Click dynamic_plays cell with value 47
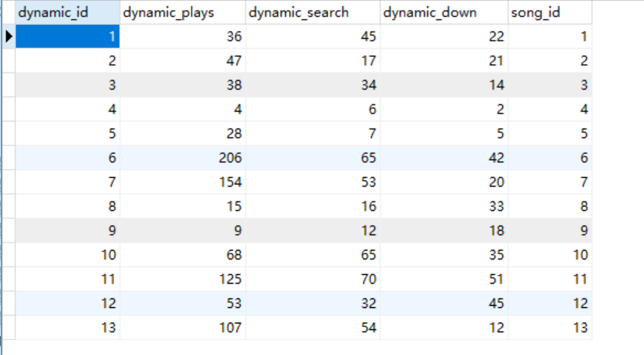Screen dimensions: 644x355 (183, 61)
